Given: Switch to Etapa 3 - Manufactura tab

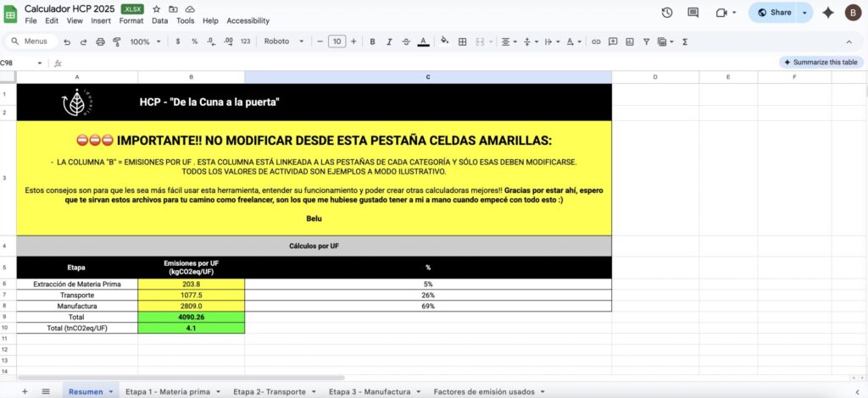Looking at the screenshot, I should click(x=370, y=391).
